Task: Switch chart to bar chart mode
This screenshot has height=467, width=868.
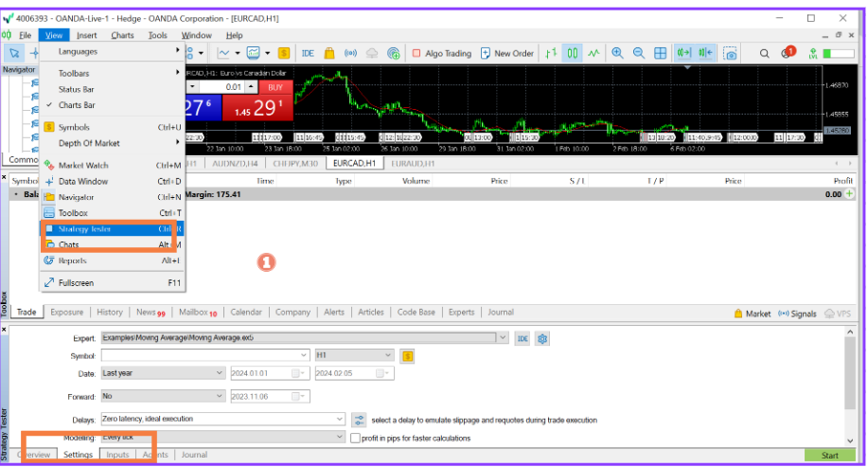Action: pos(551,53)
